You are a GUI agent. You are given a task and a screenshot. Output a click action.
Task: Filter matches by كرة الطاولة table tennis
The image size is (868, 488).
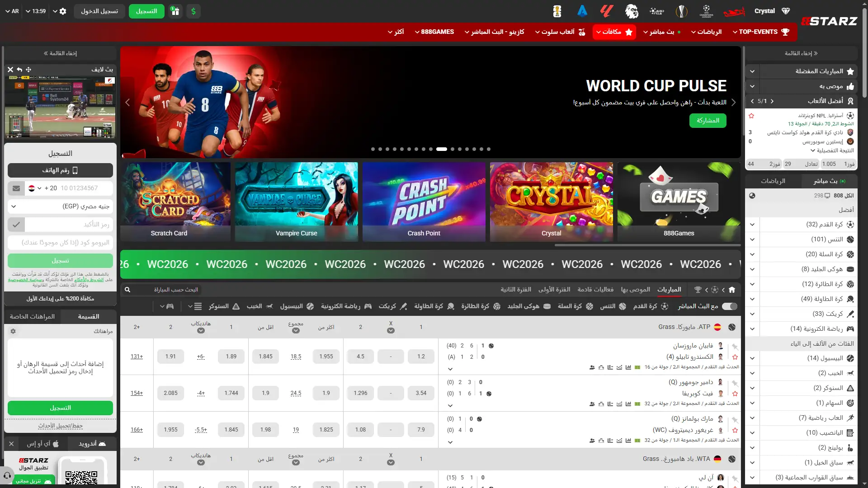(434, 306)
